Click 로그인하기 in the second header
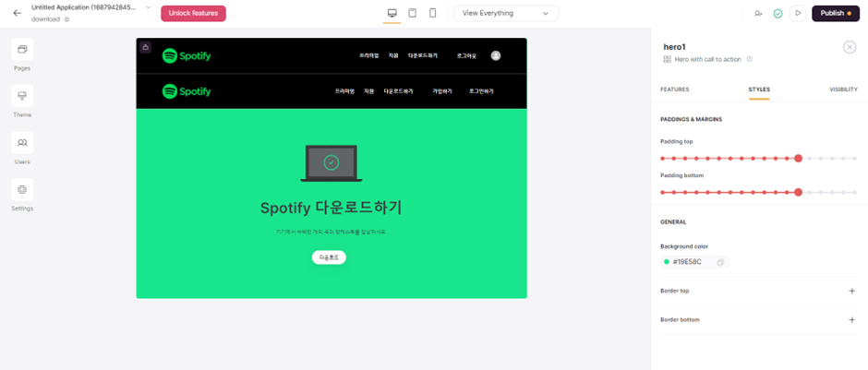 (x=481, y=91)
